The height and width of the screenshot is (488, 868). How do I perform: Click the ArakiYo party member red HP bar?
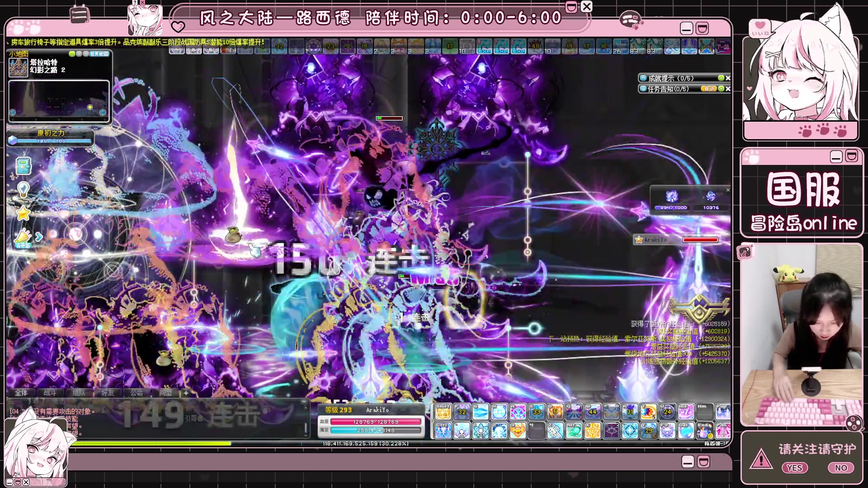pos(700,239)
